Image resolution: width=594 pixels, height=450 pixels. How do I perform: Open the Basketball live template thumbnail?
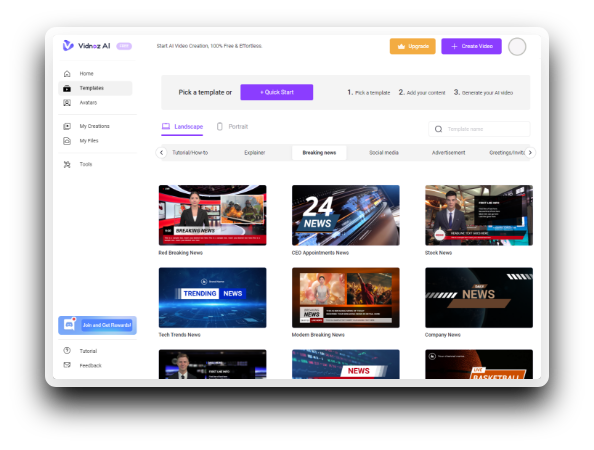click(479, 364)
